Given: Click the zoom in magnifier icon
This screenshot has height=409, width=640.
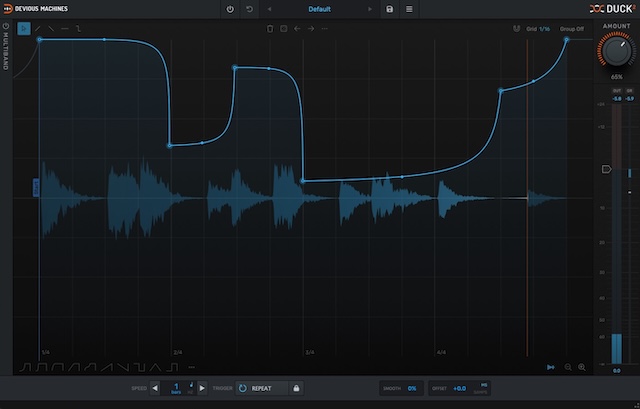Looking at the screenshot, I should pos(582,367).
